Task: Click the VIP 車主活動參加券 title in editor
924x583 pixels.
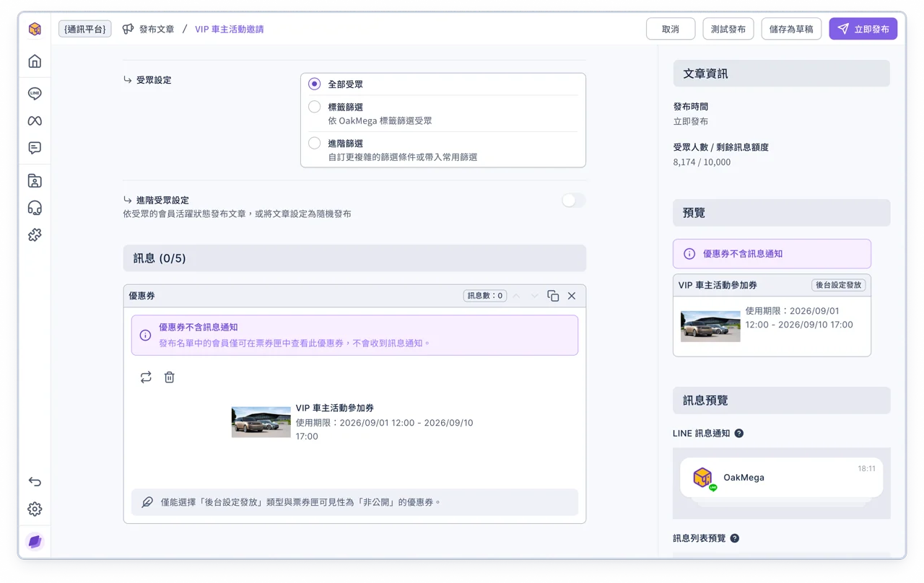Action: click(335, 408)
